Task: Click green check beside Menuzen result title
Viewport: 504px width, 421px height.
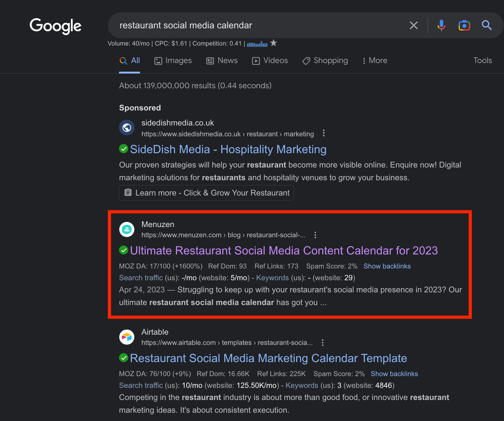Action: click(123, 250)
